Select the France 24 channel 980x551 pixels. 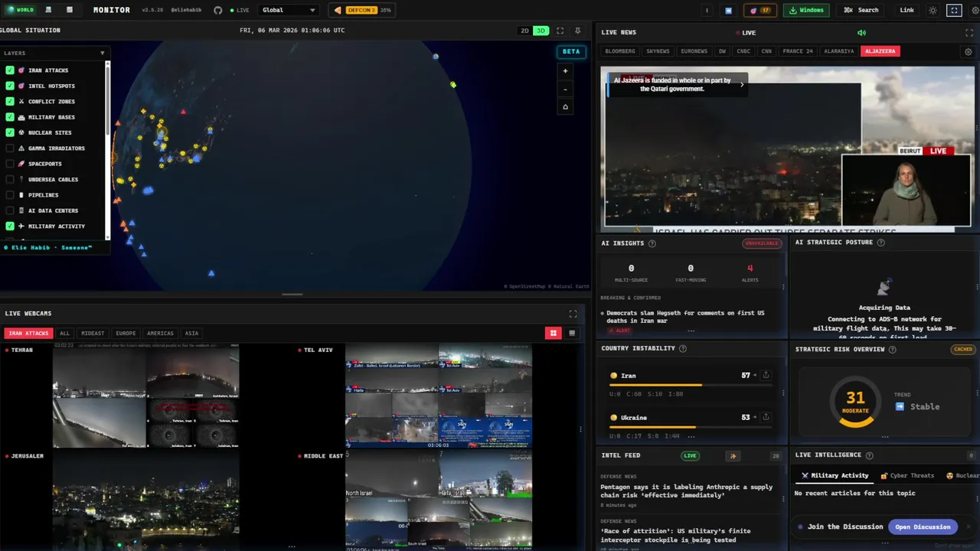(x=798, y=51)
